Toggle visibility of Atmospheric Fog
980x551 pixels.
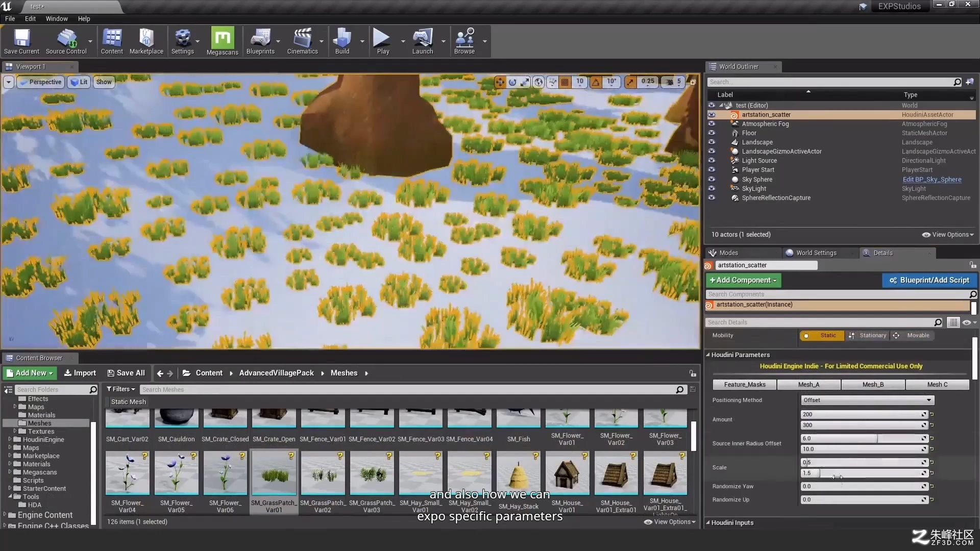click(x=712, y=124)
